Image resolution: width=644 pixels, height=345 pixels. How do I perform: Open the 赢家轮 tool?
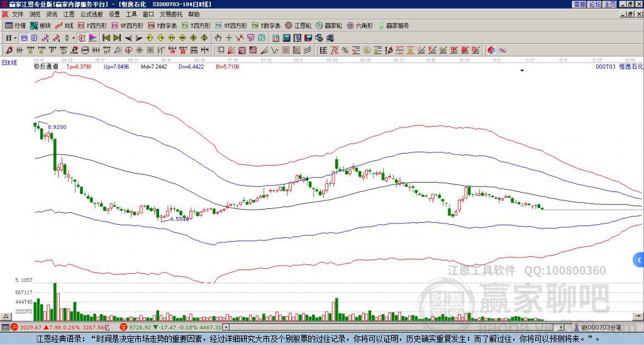pyautogui.click(x=329, y=25)
